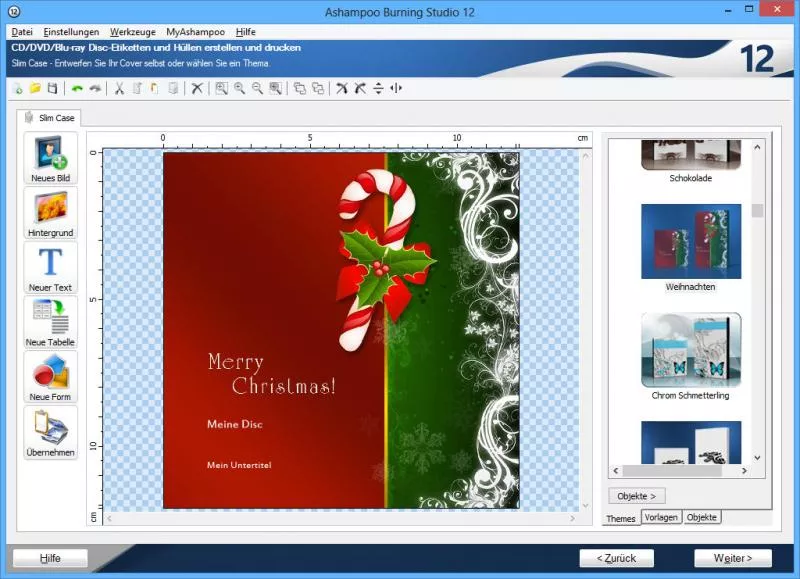The height and width of the screenshot is (579, 800).
Task: Add a shape with Neue Form
Action: tap(50, 376)
